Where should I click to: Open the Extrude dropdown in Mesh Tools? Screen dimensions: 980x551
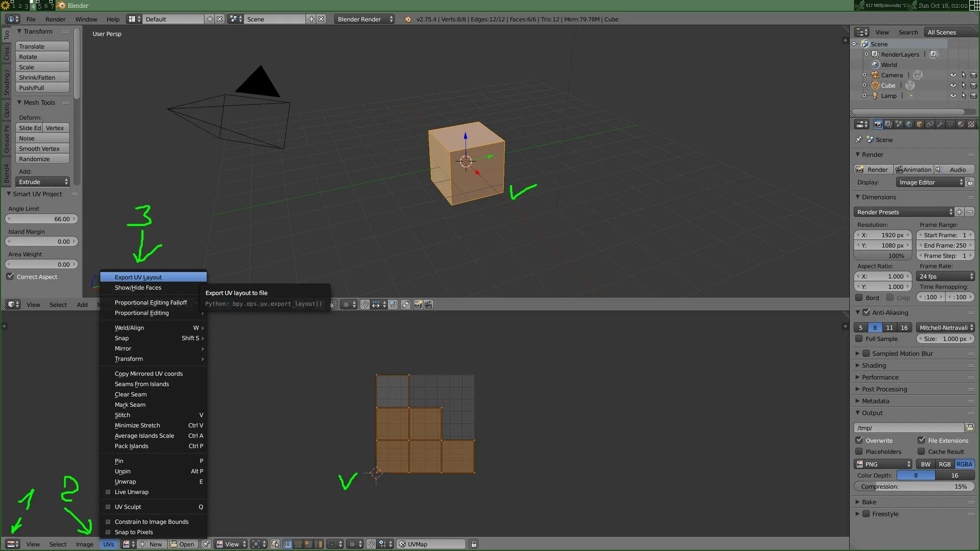coord(43,182)
